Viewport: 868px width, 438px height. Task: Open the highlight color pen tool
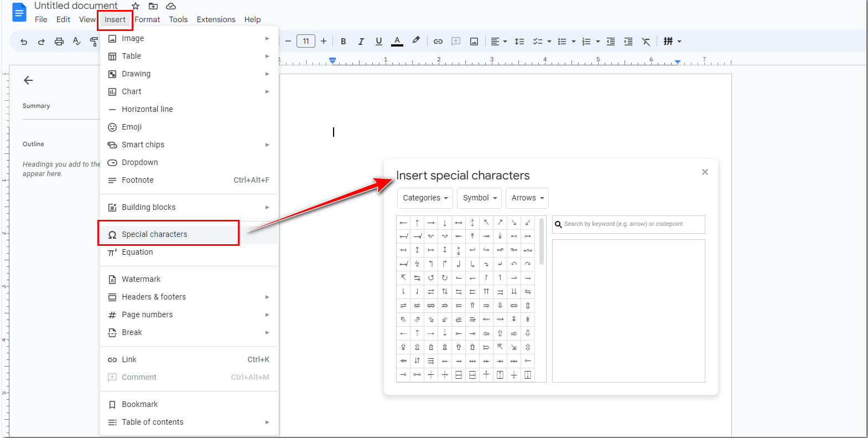click(416, 40)
